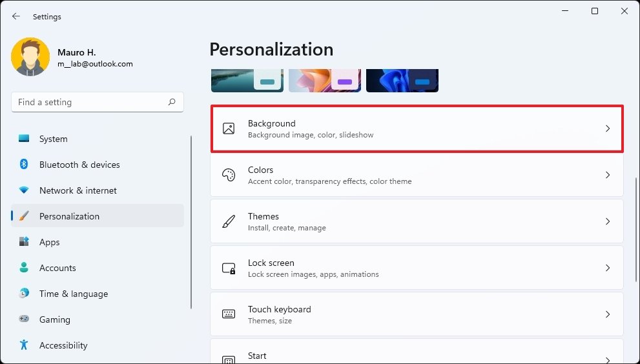Click the Touch keyboard icon
Viewport: 640px width, 364px height.
[229, 314]
